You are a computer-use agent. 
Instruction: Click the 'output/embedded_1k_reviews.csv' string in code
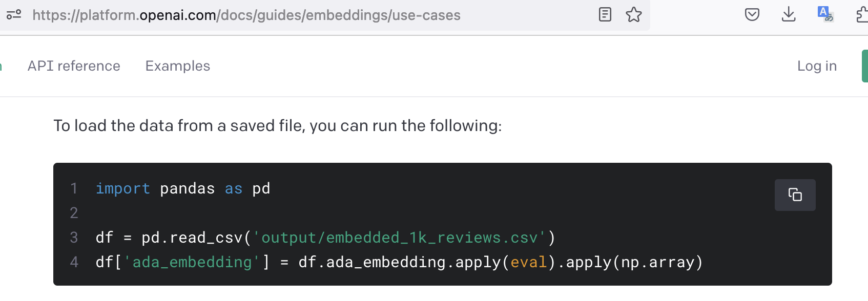(400, 238)
